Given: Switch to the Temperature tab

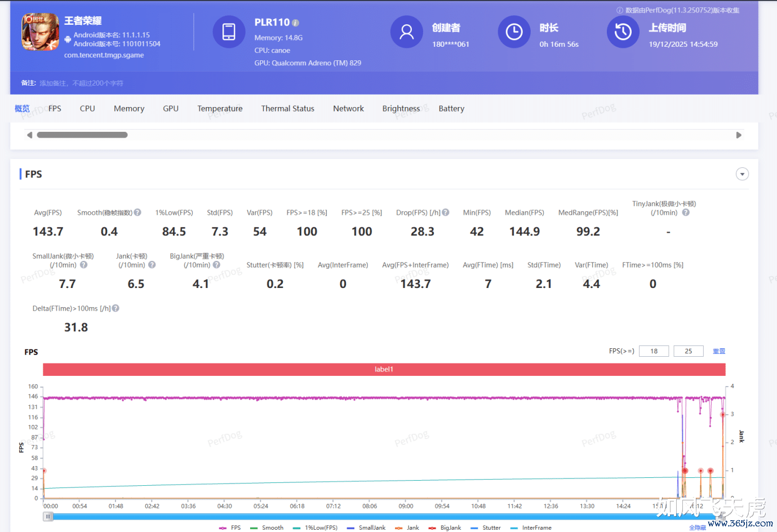Looking at the screenshot, I should pyautogui.click(x=220, y=109).
